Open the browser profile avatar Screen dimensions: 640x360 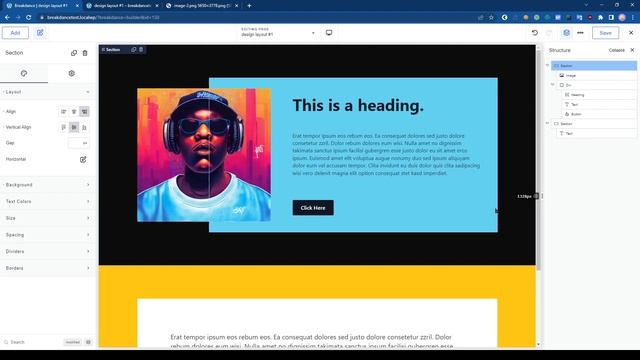622,18
